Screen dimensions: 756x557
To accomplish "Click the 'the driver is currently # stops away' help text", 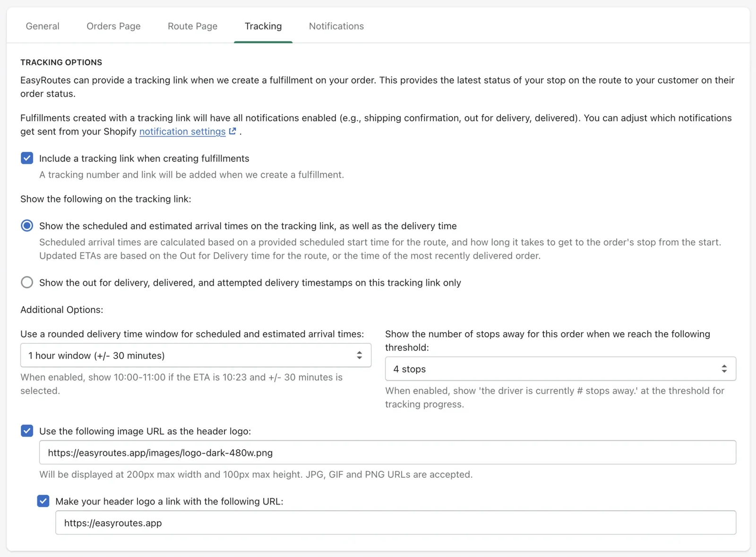I will pyautogui.click(x=555, y=397).
